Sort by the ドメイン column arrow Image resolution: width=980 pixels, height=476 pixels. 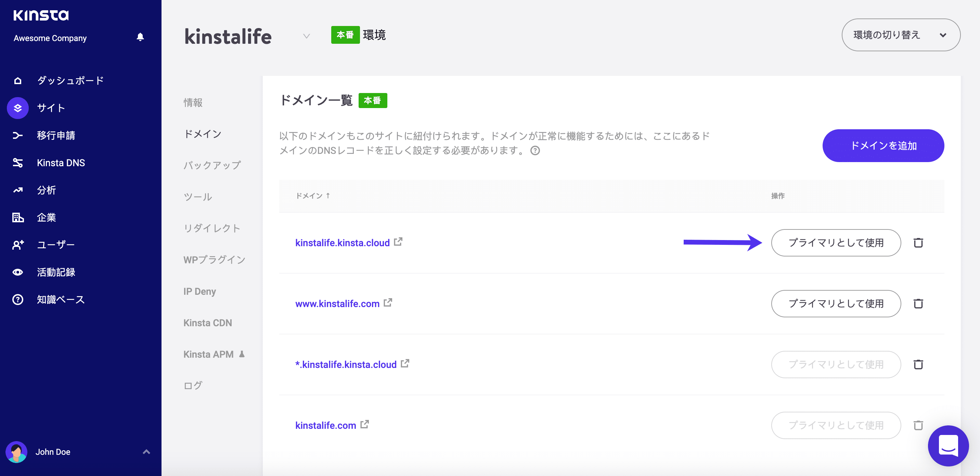(x=328, y=195)
